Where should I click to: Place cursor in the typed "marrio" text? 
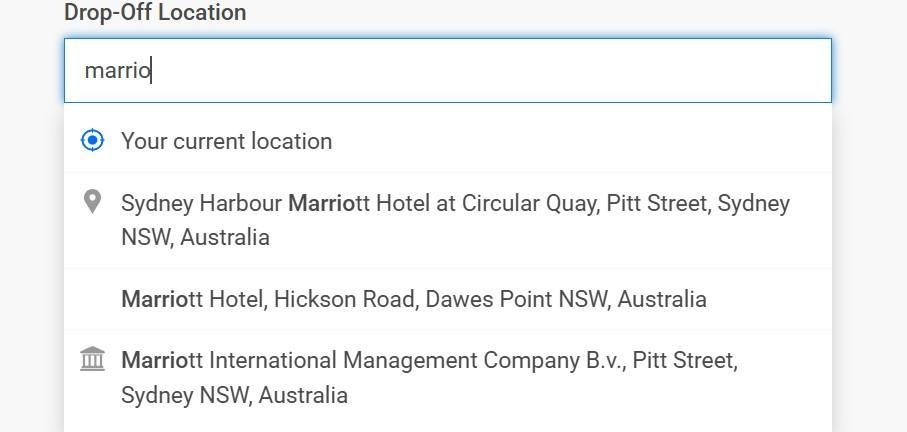(x=117, y=71)
